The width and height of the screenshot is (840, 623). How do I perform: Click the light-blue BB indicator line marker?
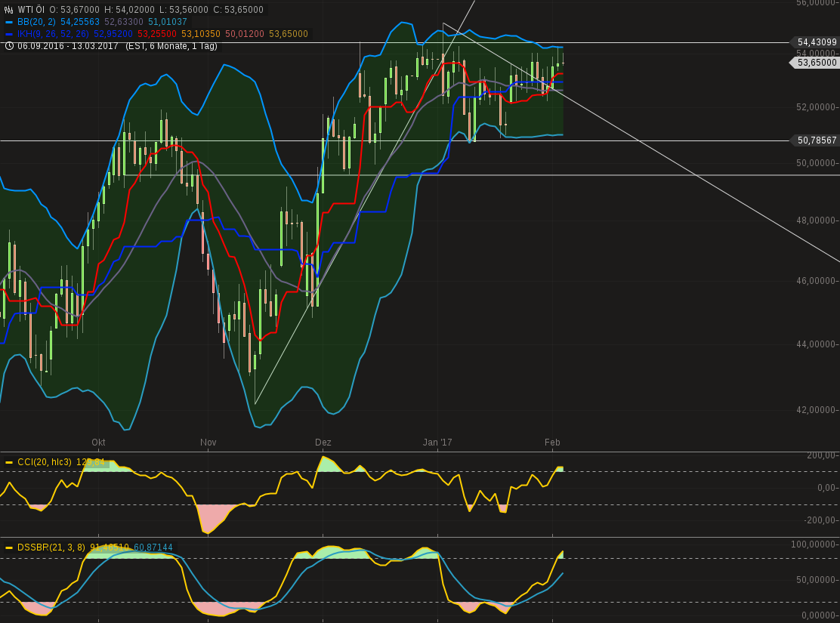[9, 22]
